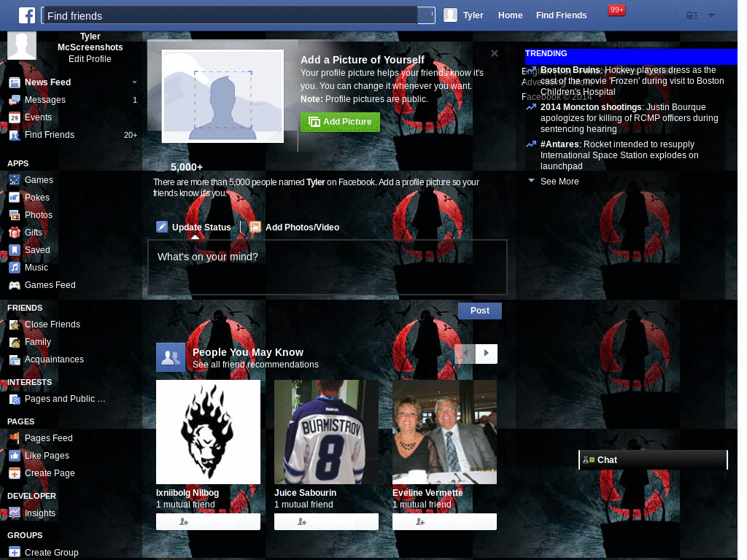Open the Chat bar

(x=653, y=460)
